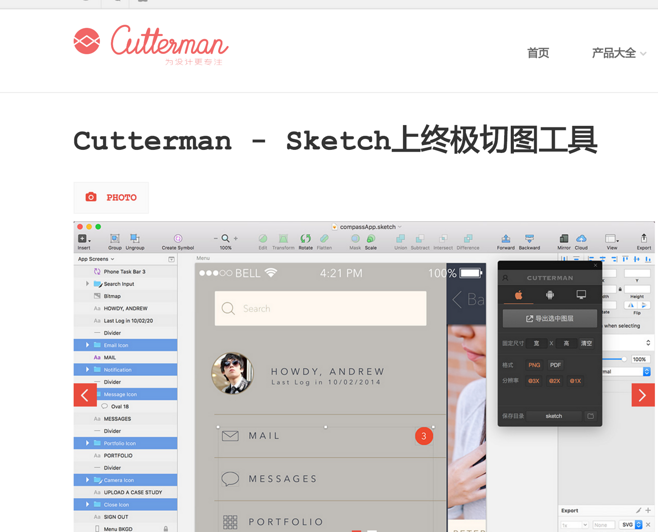
Task: Click the Cutterman logo
Action: coord(151,44)
